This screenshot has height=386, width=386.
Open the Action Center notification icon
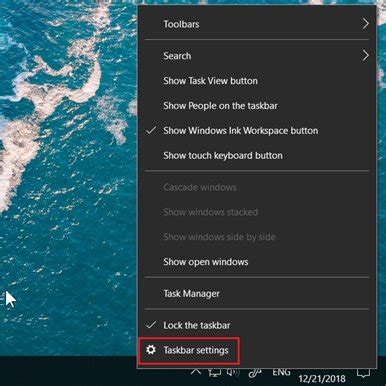pos(363,373)
